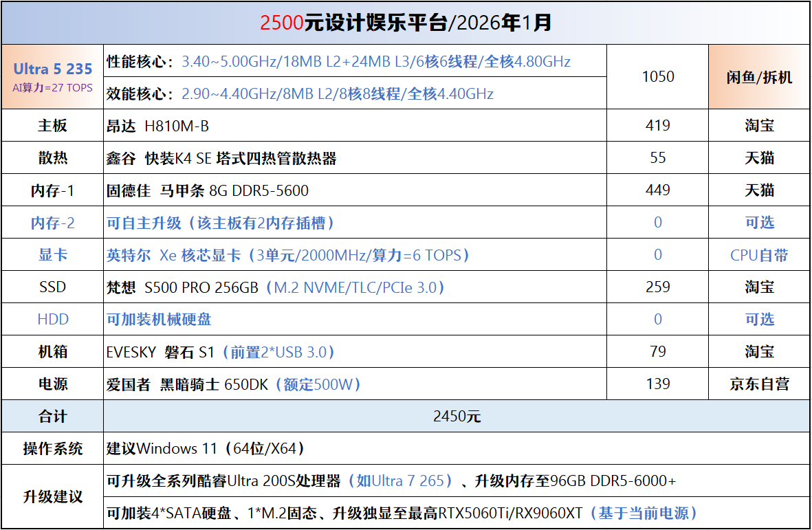The width and height of the screenshot is (812, 530).
Task: Select the 'Ultra 5 235' CPU cell
Action: click(52, 76)
